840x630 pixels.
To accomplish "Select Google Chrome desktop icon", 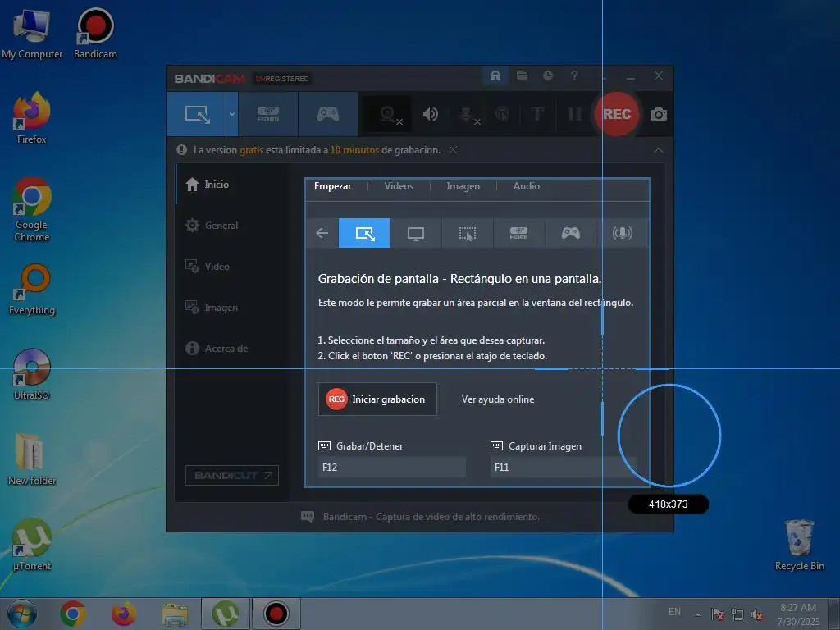I will point(32,210).
